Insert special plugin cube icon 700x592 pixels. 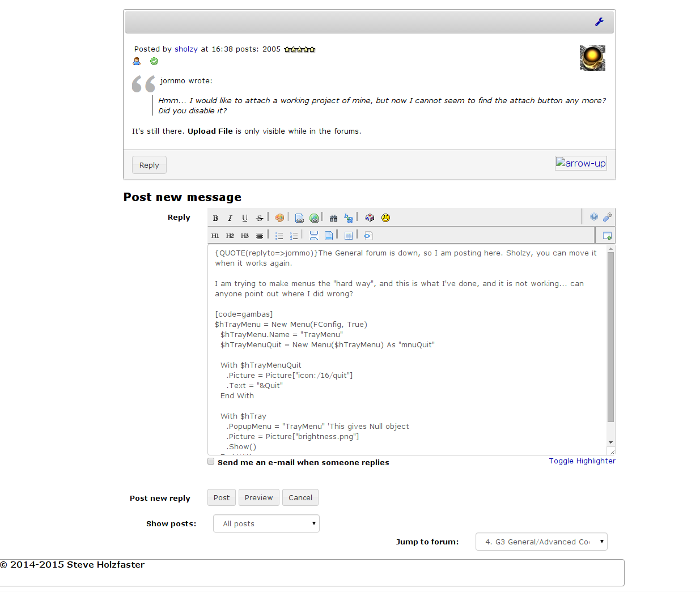point(370,218)
